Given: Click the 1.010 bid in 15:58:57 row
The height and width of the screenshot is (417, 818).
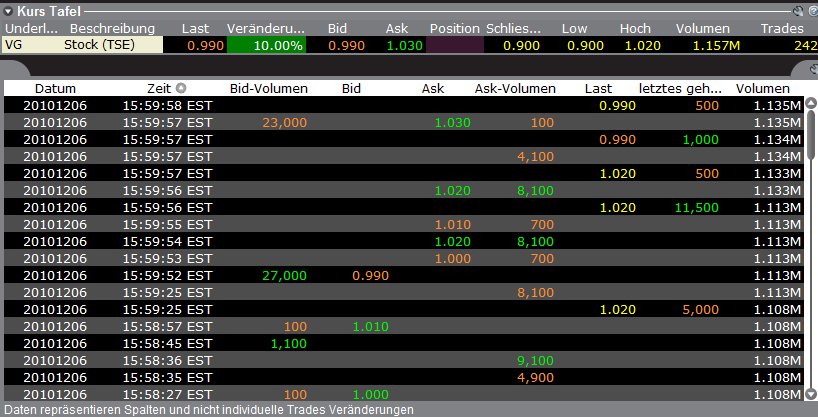Looking at the screenshot, I should coord(371,327).
